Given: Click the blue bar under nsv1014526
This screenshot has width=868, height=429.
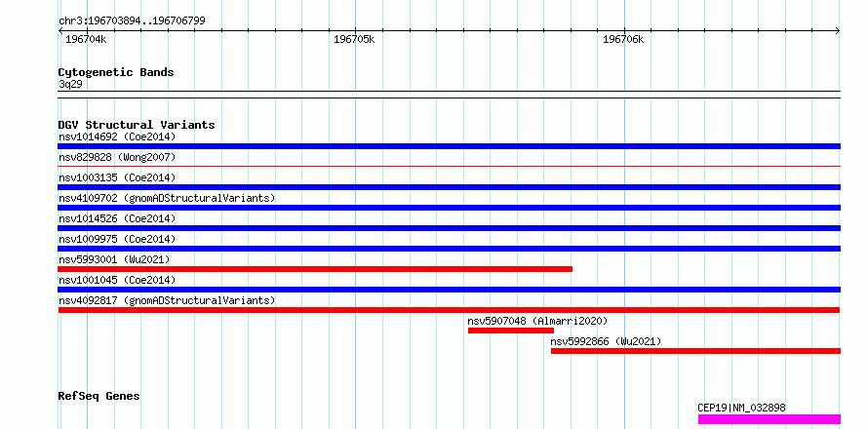Looking at the screenshot, I should pos(449,228).
